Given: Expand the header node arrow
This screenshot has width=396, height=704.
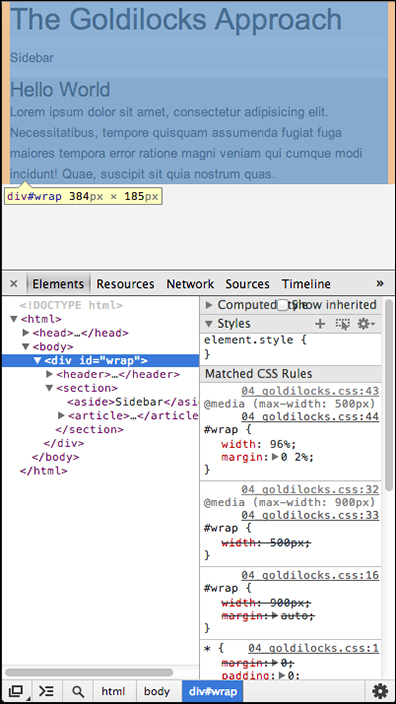Looking at the screenshot, I should pyautogui.click(x=49, y=374).
